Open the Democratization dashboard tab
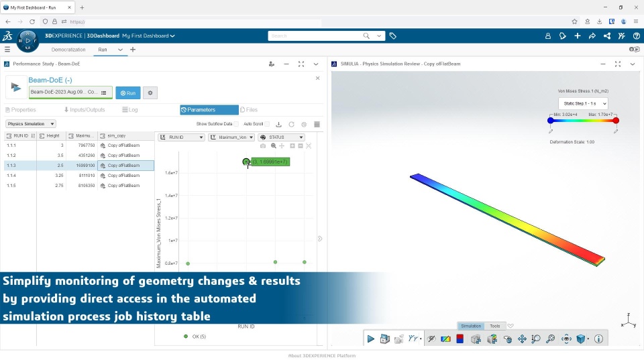The image size is (644, 362). click(x=68, y=50)
